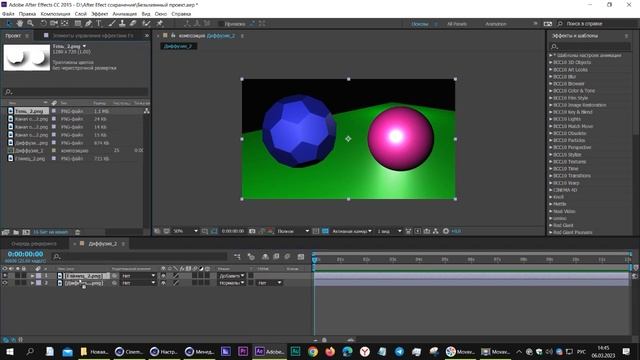Click the label color swatch of layer 2

pyautogui.click(x=39, y=283)
